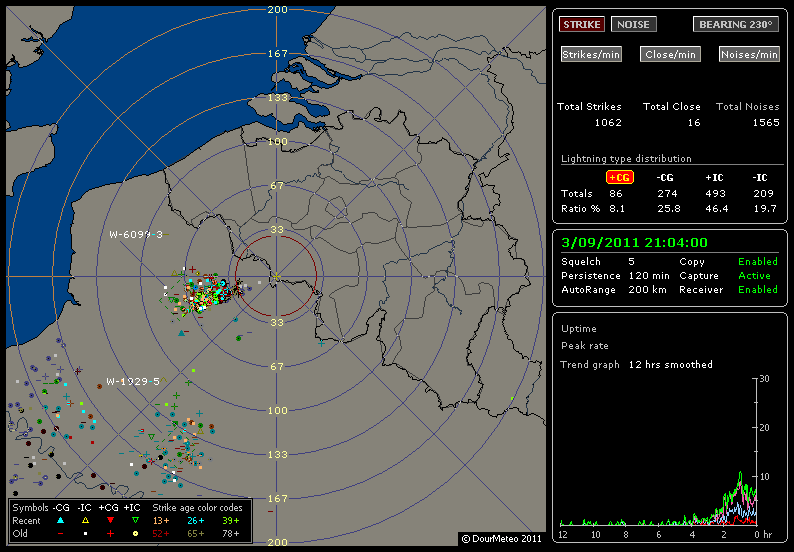Screen dimensions: 794x552
Task: Click the W-6099-3 storm label on map
Action: [x=135, y=234]
